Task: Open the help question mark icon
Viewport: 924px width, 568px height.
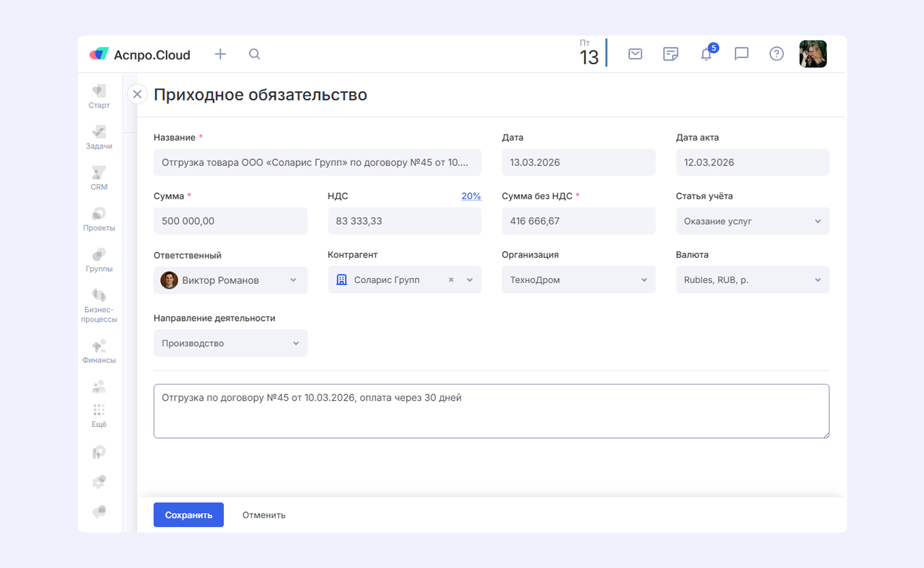Action: (776, 54)
